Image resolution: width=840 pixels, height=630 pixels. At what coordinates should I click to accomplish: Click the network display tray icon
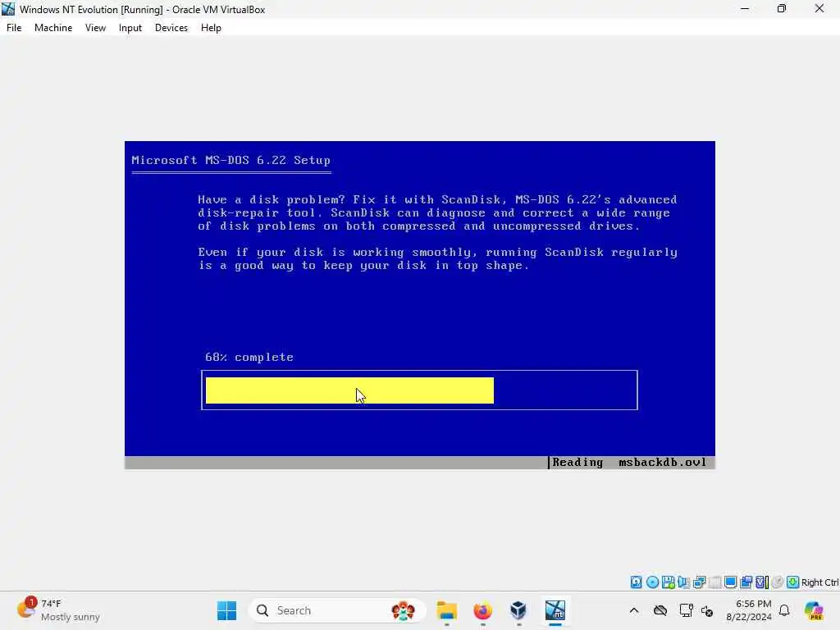tap(687, 610)
